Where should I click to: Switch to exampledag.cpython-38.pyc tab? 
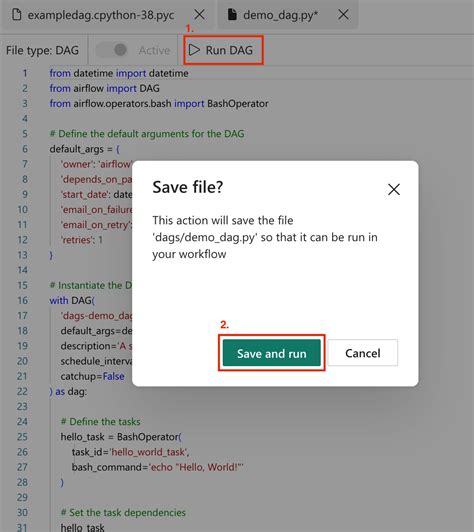click(101, 15)
